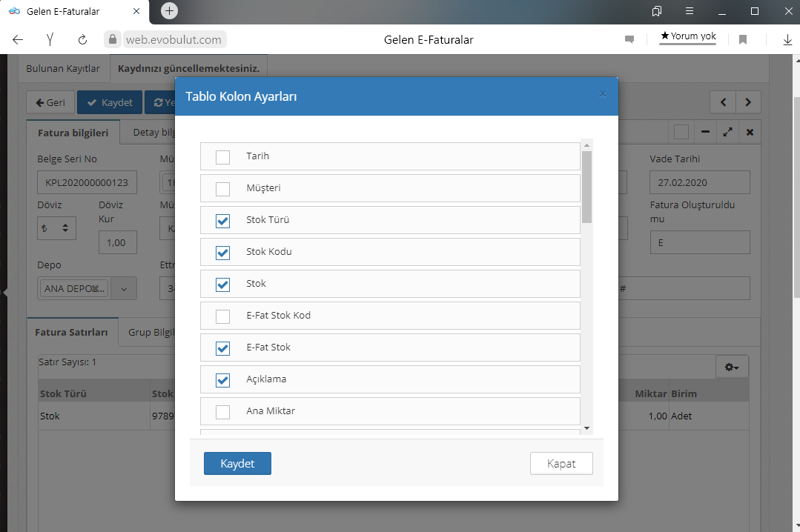Viewport: 800px width, 532px height.
Task: Toggle the Açıklama column checkbox
Action: click(222, 380)
